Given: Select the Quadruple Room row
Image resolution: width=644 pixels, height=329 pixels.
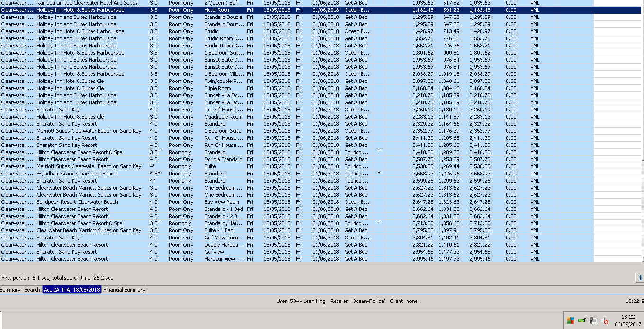Looking at the screenshot, I should [x=297, y=117].
